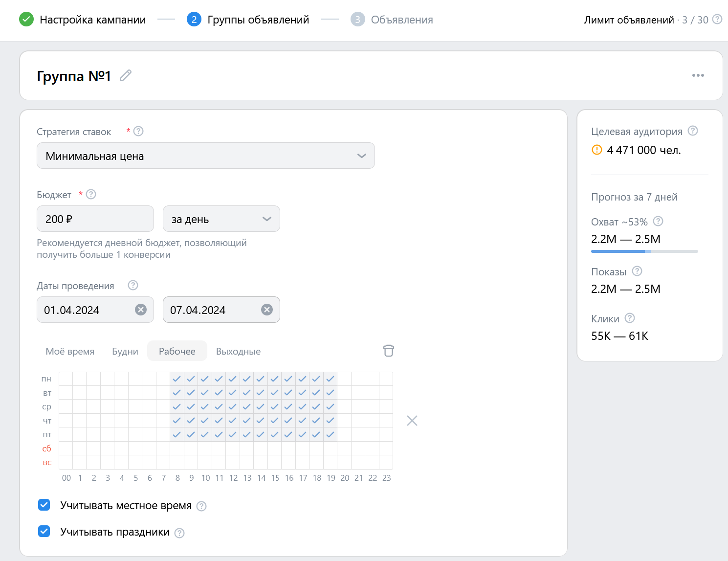Click help icon beside Учитывать праздники
728x561 pixels.
(x=179, y=533)
